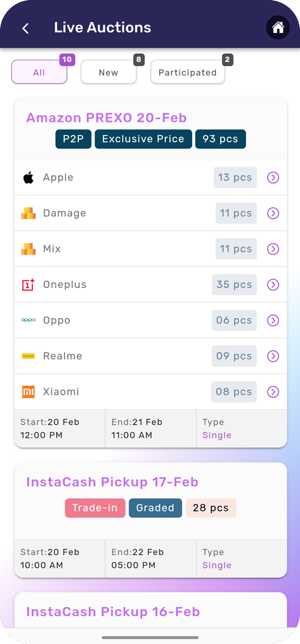Expand the Oneplus row arrow
Screen dimensions: 300x644
273,285
